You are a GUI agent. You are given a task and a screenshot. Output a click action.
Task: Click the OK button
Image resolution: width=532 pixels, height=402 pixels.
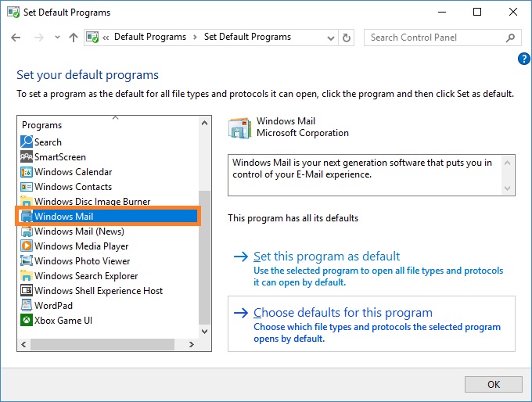[494, 384]
